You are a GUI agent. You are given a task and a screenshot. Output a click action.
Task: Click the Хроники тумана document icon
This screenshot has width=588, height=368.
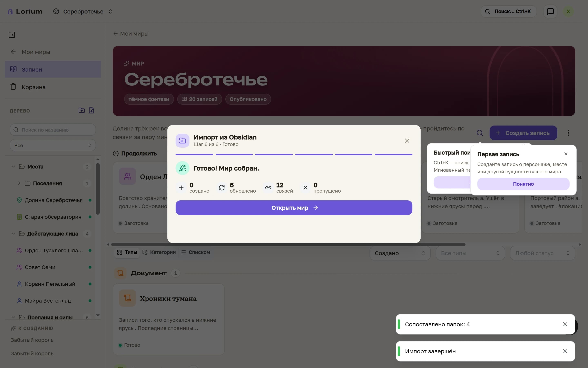(127, 298)
